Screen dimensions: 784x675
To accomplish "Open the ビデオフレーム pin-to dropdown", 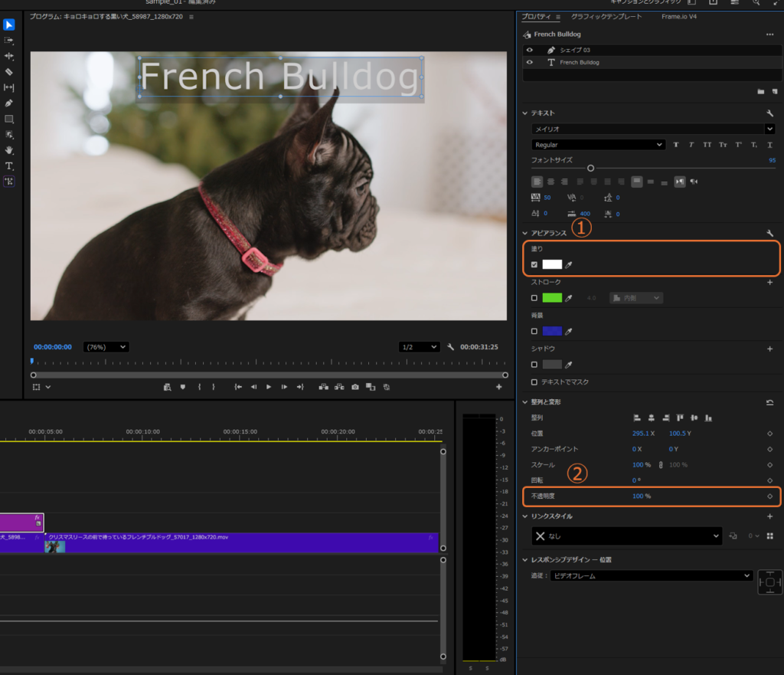I will (x=652, y=576).
